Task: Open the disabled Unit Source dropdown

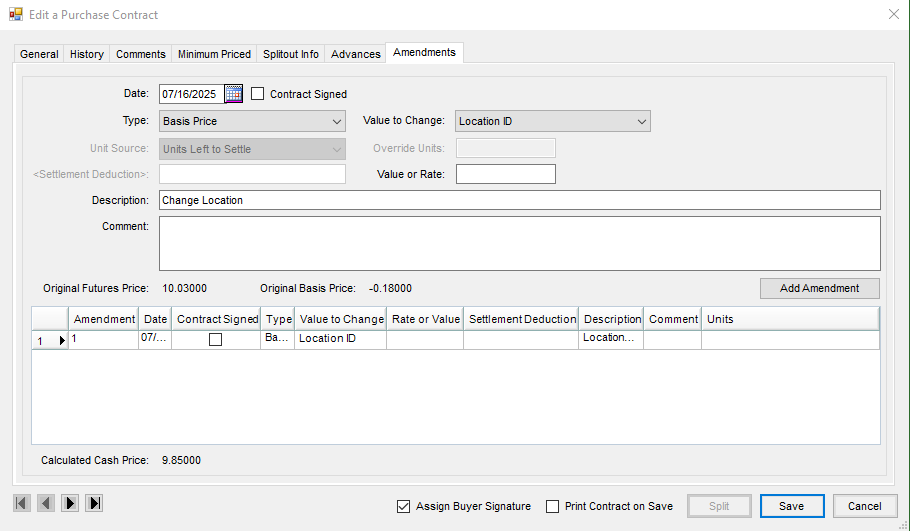Action: (x=252, y=149)
